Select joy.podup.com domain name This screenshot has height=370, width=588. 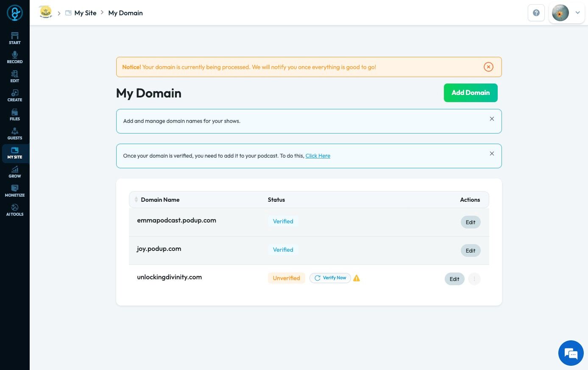point(159,249)
